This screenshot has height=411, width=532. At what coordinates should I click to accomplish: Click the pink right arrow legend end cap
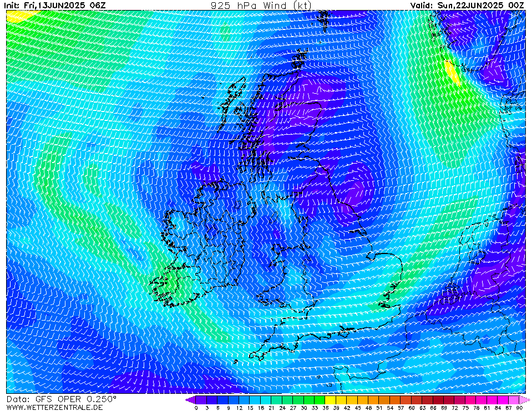point(524,400)
